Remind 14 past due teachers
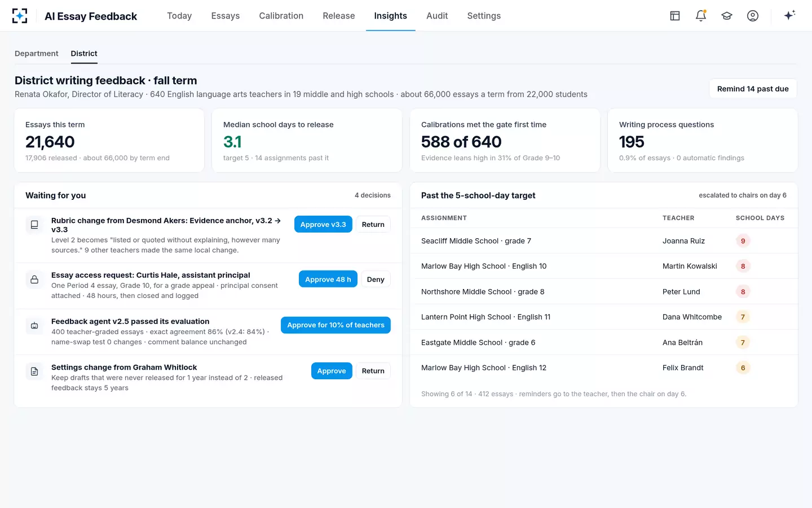Viewport: 812px width, 508px height. point(753,89)
